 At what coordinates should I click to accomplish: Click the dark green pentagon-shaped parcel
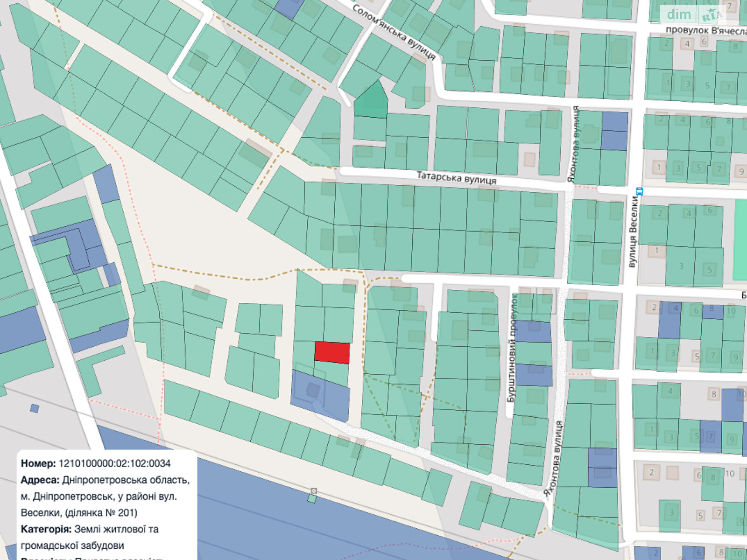click(x=371, y=100)
